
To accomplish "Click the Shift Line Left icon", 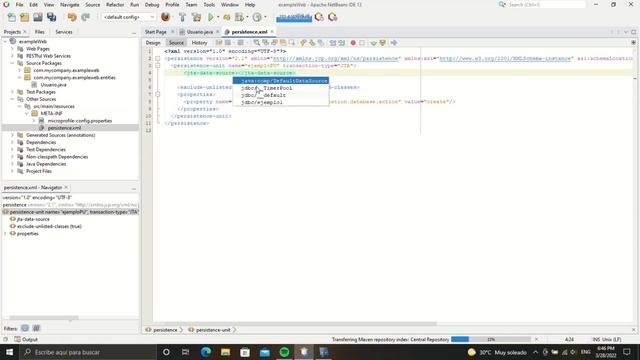I will pos(333,42).
